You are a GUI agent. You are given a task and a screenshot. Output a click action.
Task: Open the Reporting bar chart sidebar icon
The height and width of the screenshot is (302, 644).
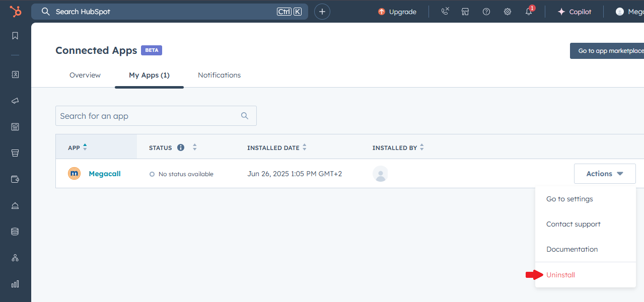pos(15,284)
